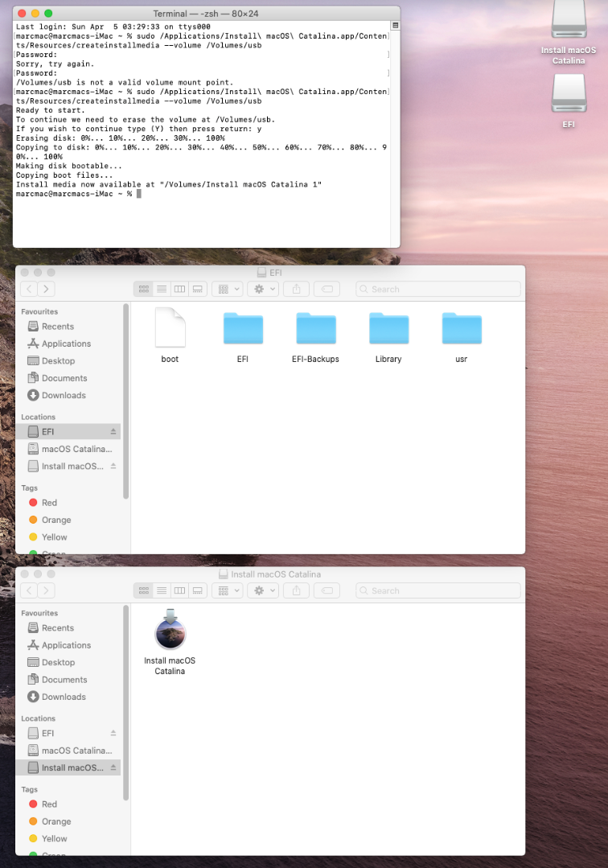Viewport: 608px width, 868px height.
Task: Filter by Red tag in EFI window
Action: (68, 503)
